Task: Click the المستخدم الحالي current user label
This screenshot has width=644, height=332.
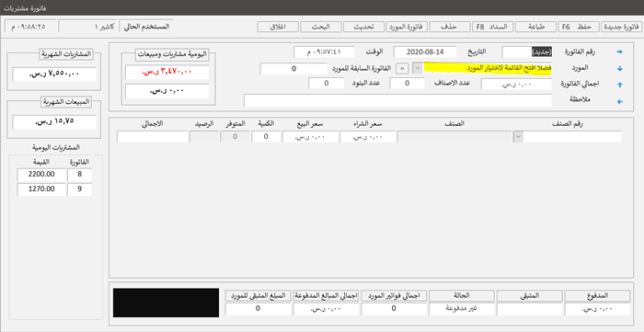Action: coord(146,27)
